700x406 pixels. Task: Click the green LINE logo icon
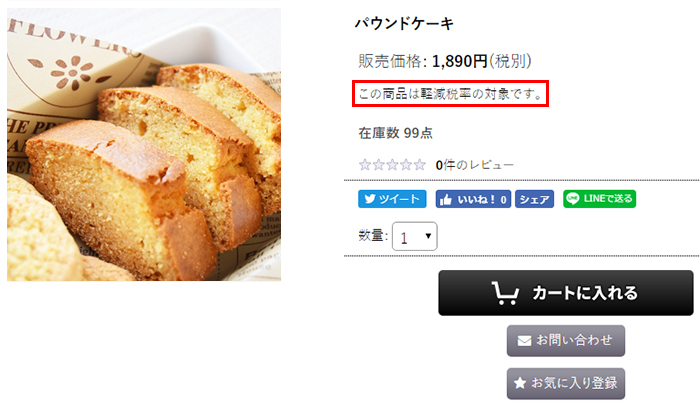(573, 199)
